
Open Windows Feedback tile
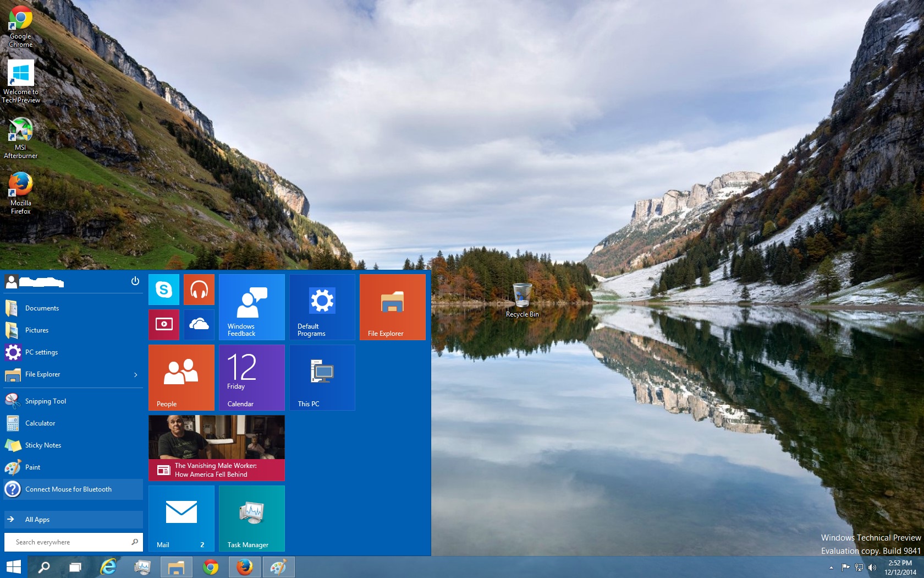tap(251, 307)
